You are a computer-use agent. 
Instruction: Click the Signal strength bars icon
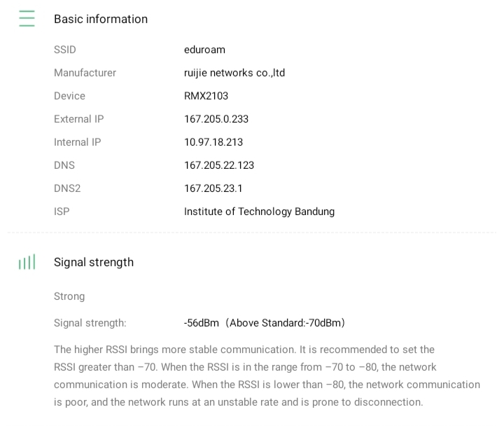point(27,263)
